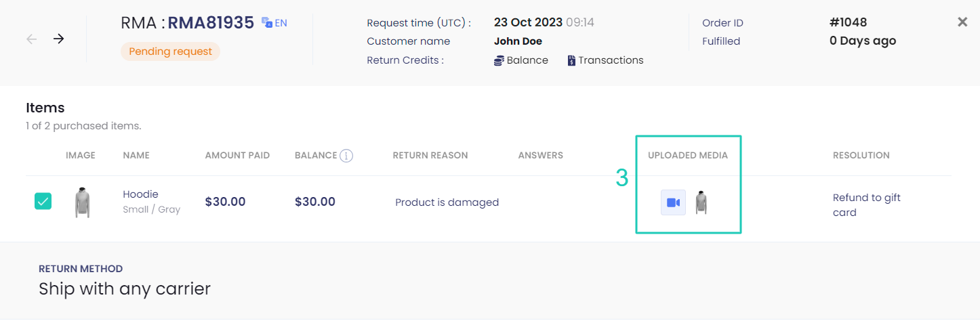Open the uploaded video media icon
This screenshot has height=325, width=980.
(x=673, y=202)
